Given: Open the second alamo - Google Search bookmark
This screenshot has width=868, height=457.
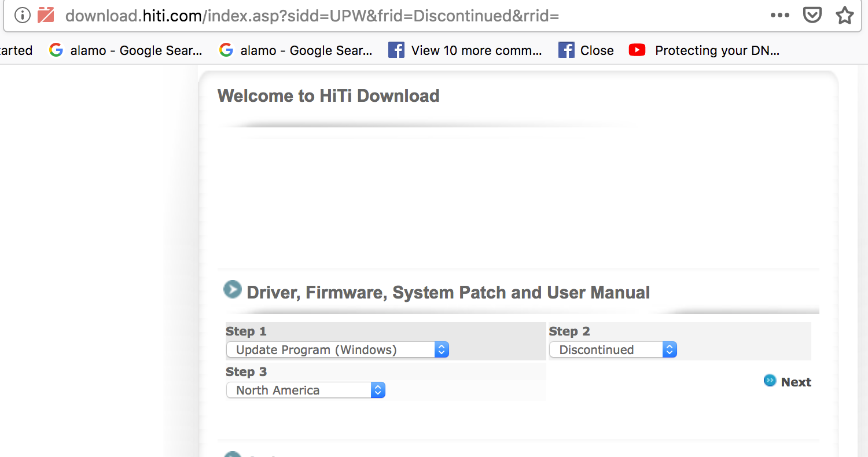Looking at the screenshot, I should point(296,50).
